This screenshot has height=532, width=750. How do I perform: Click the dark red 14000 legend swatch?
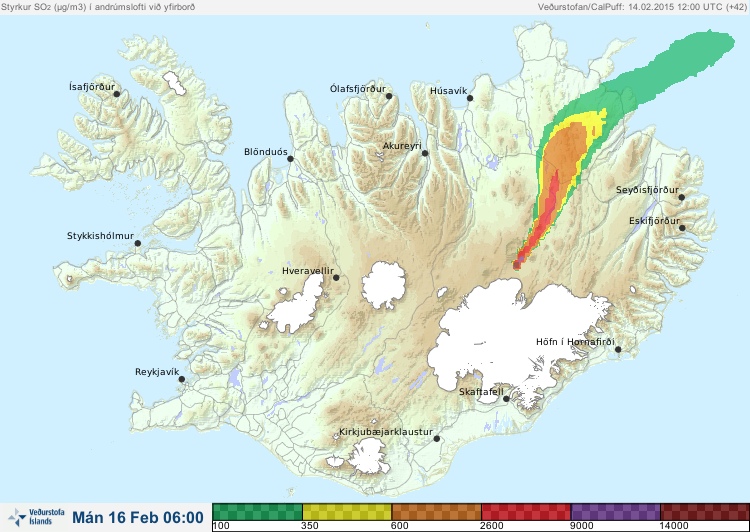705,512
